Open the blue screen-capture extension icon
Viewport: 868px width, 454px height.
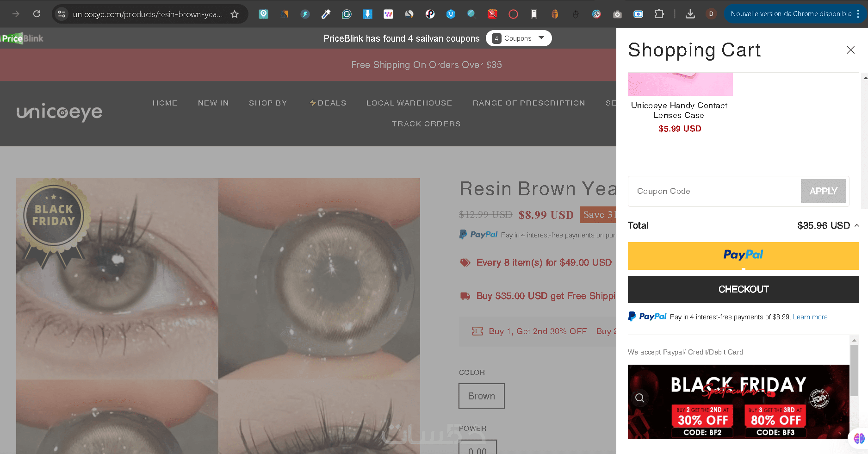point(638,14)
